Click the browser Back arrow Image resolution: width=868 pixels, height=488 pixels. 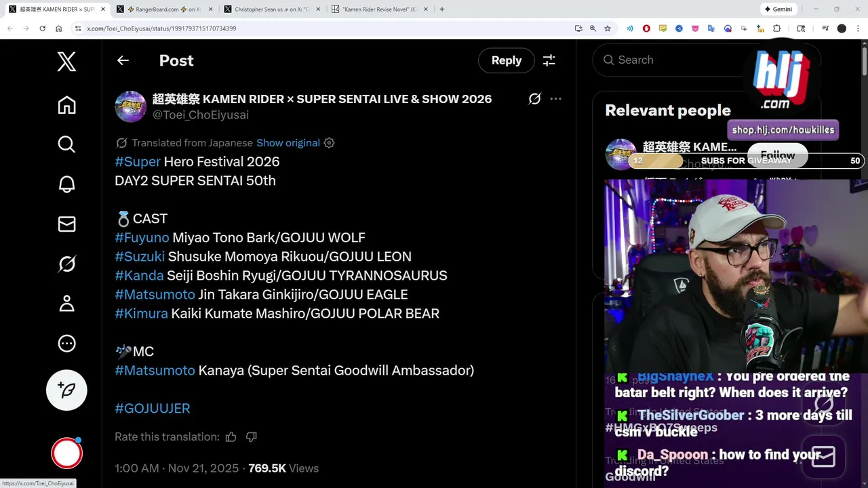pos(10,28)
